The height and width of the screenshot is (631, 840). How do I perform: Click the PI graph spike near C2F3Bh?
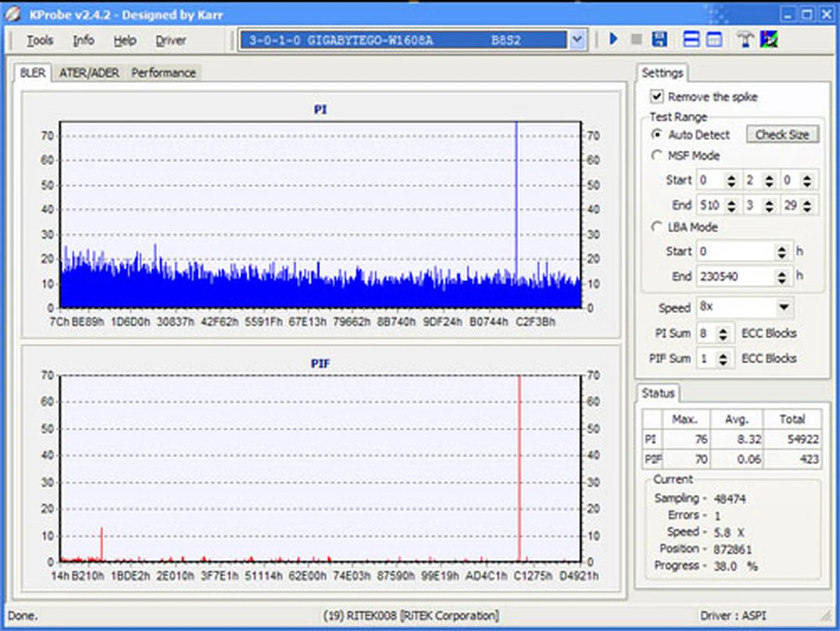(x=516, y=197)
